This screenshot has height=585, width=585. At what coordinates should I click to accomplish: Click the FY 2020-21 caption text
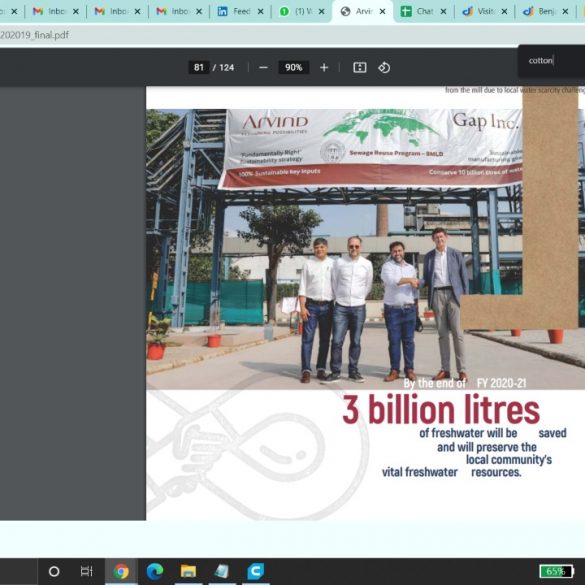tap(501, 383)
